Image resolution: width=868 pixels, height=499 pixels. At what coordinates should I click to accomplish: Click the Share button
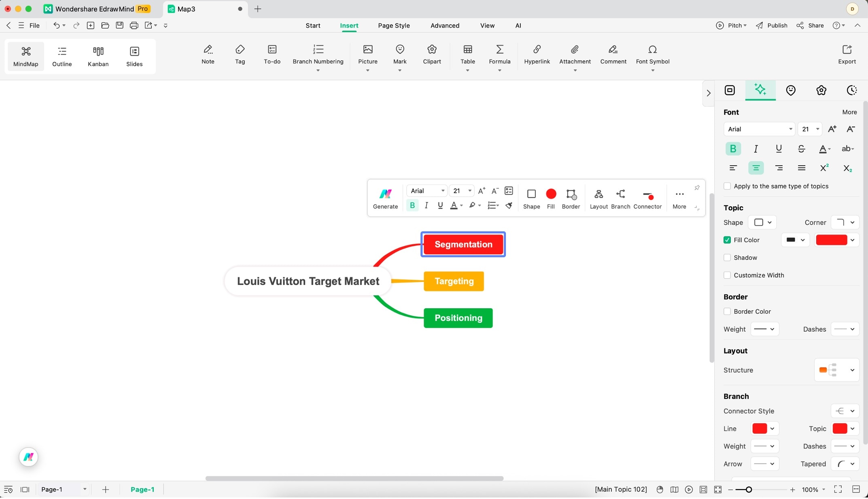pos(810,26)
